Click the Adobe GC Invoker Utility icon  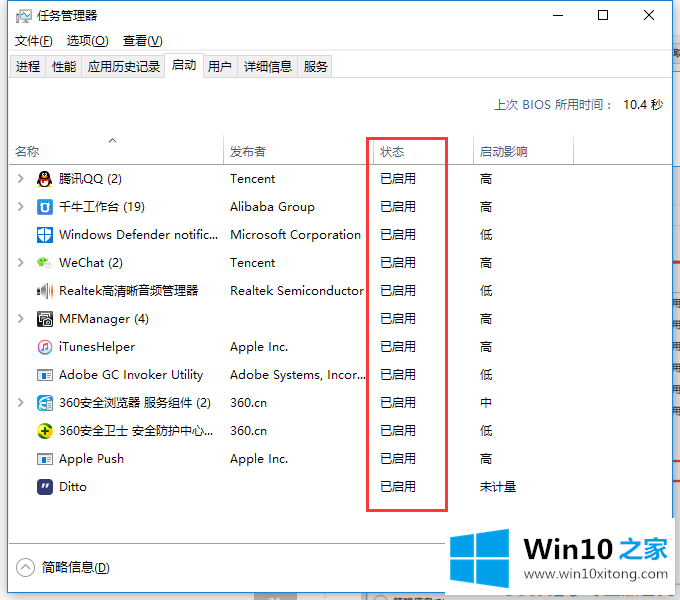tap(44, 375)
